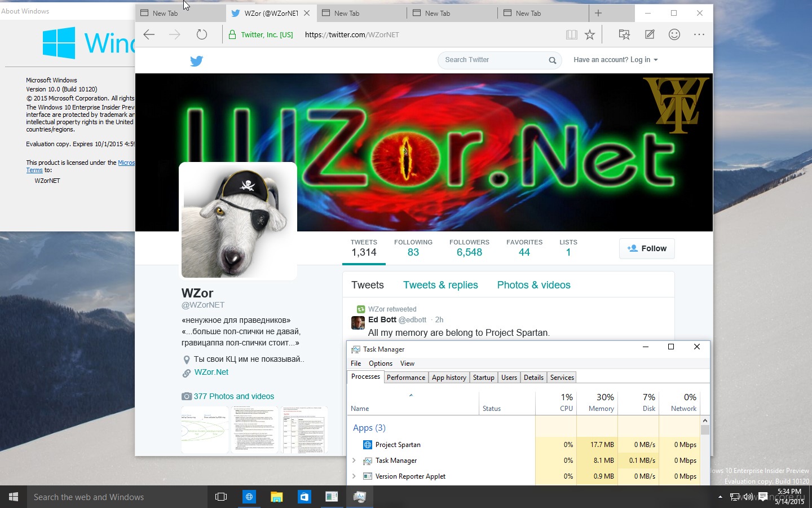This screenshot has height=508, width=812.
Task: Close the WZor Twitter browser tab
Action: pyautogui.click(x=307, y=13)
